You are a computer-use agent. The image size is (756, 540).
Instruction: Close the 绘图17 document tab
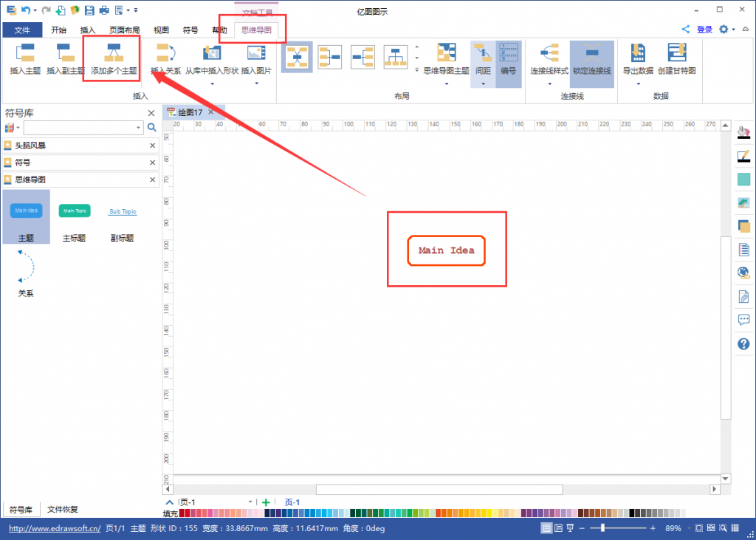click(210, 112)
